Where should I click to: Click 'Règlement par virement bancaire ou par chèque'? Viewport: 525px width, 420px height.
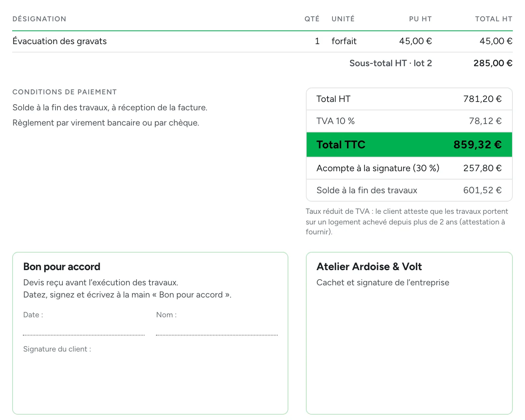tap(106, 123)
